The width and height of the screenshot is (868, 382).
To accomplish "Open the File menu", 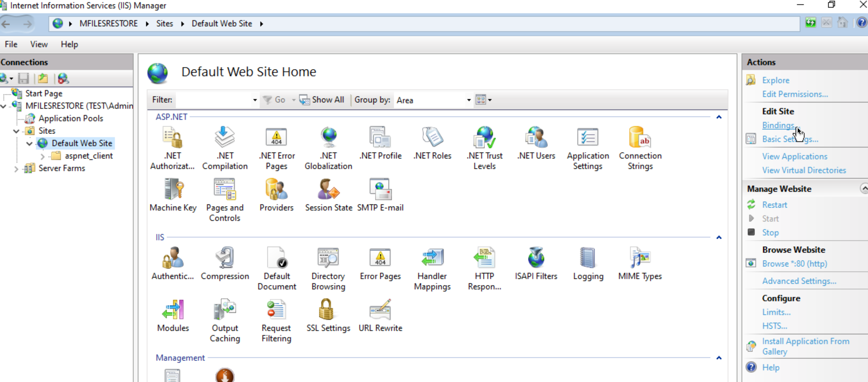I will point(11,44).
